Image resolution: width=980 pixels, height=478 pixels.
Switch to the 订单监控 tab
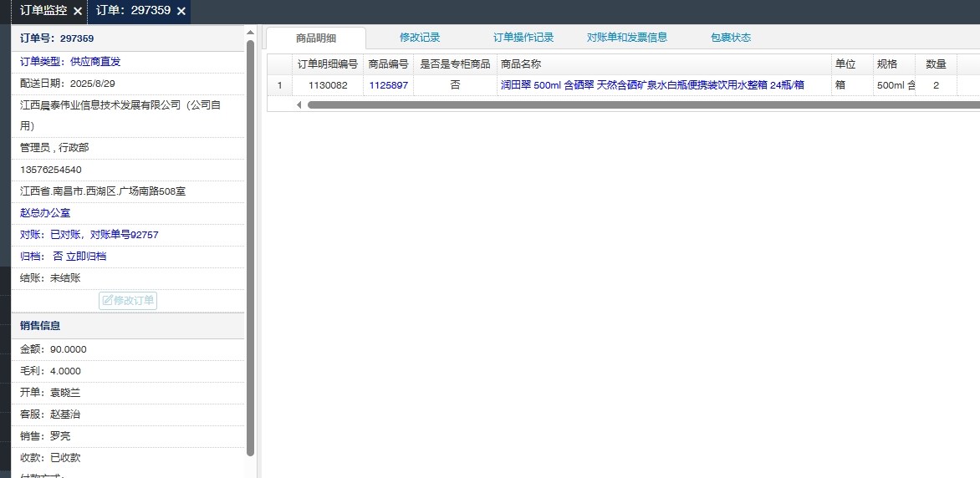click(43, 11)
